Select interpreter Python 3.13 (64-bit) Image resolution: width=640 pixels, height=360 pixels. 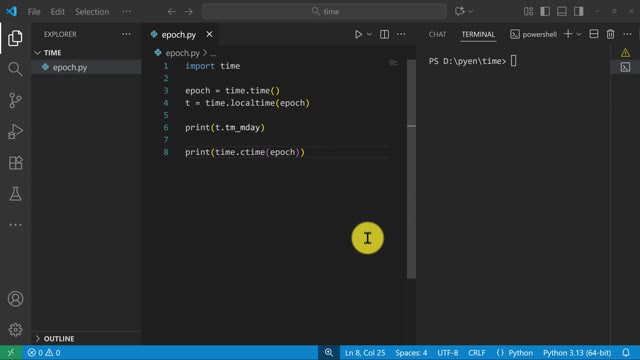[x=577, y=353]
